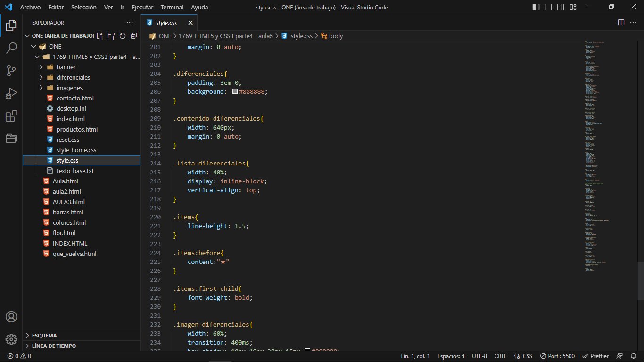Open the Terminal menu

172,7
